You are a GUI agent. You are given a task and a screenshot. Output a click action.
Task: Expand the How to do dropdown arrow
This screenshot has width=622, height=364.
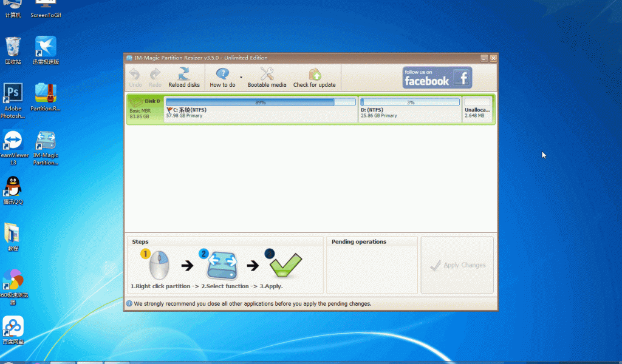(x=241, y=77)
